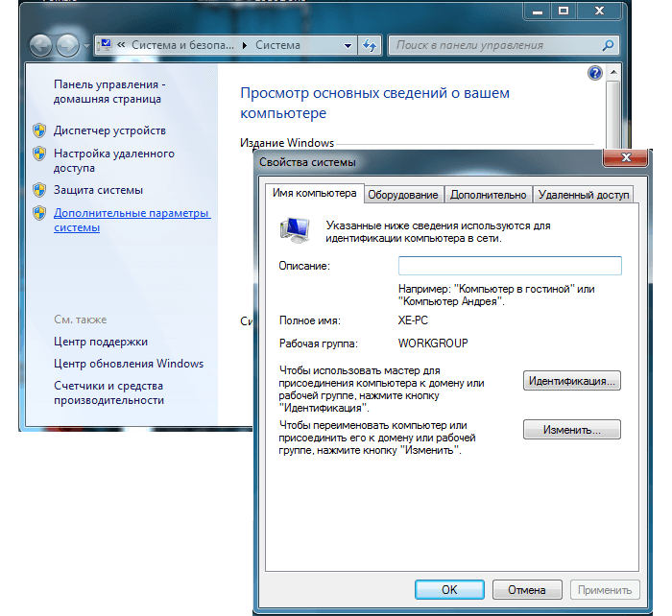The width and height of the screenshot is (672, 616).
Task: Click the «Изменить...» button
Action: [572, 430]
